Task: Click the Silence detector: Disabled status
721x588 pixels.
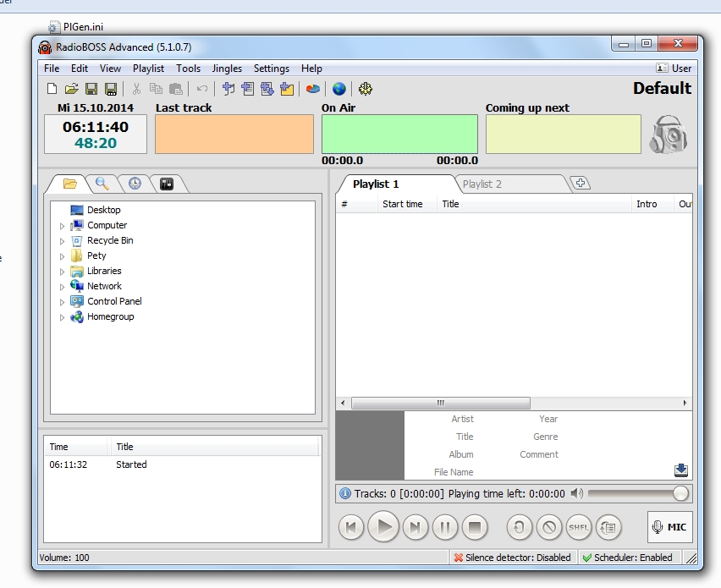Action: tap(512, 558)
